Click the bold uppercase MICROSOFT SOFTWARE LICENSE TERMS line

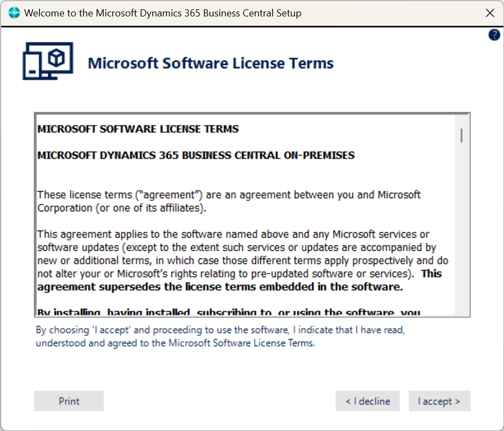pos(138,129)
